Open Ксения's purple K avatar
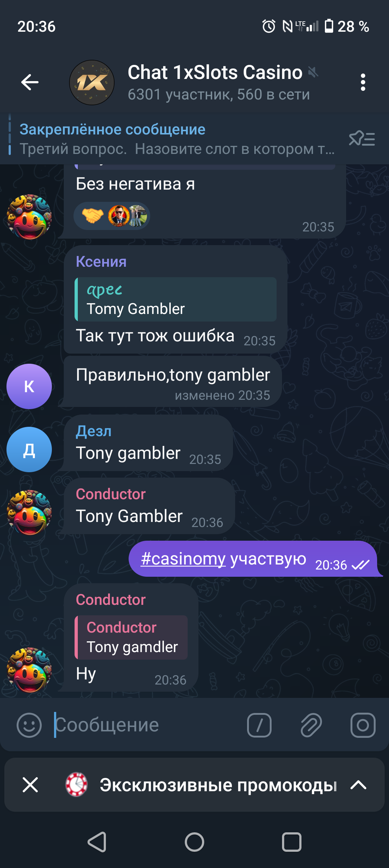Viewport: 389px width, 868px height. pyautogui.click(x=29, y=386)
